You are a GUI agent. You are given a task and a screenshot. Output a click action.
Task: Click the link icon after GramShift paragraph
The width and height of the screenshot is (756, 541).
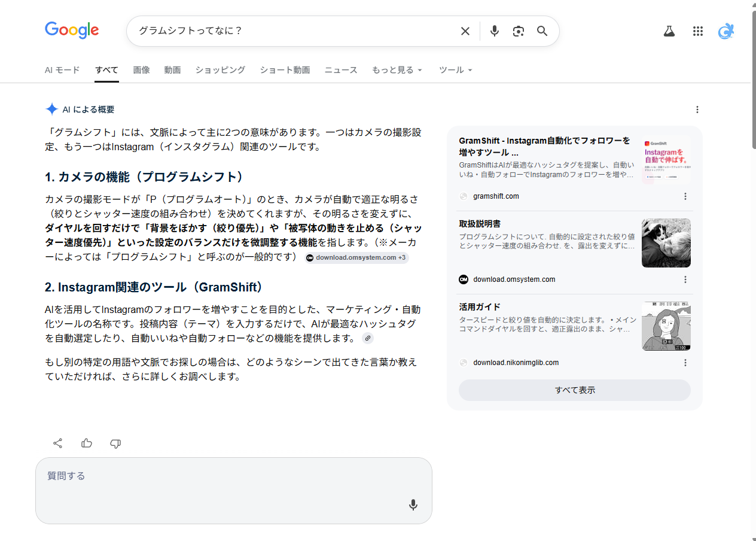[x=368, y=339]
